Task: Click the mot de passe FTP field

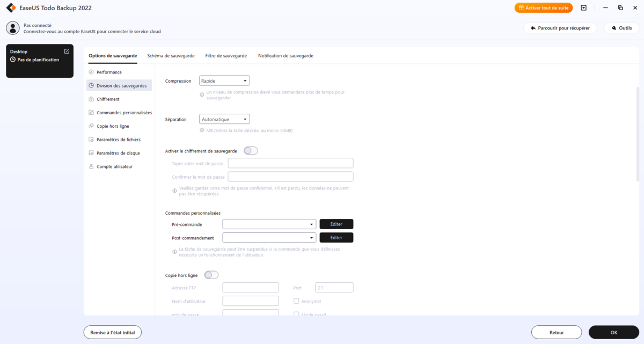Action: (251, 312)
